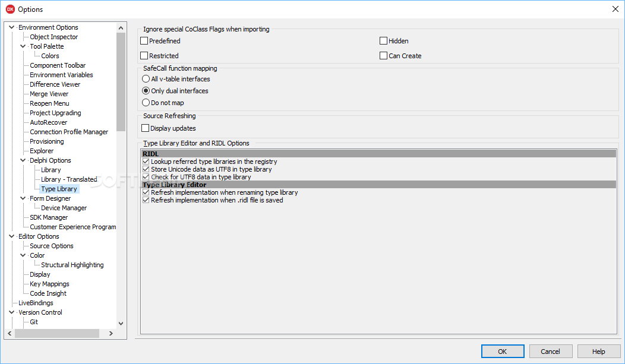Collapse the Color node
625x364 pixels.
click(x=23, y=255)
